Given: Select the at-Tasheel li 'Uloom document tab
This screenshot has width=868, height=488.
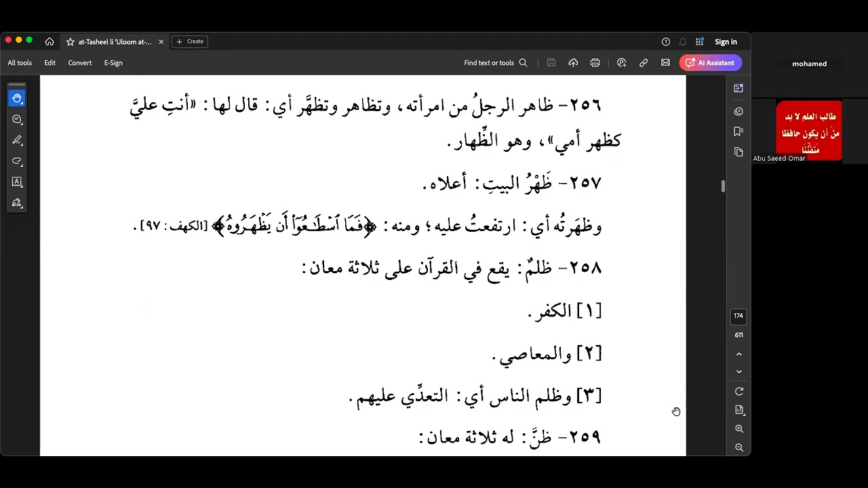Looking at the screenshot, I should (x=115, y=42).
